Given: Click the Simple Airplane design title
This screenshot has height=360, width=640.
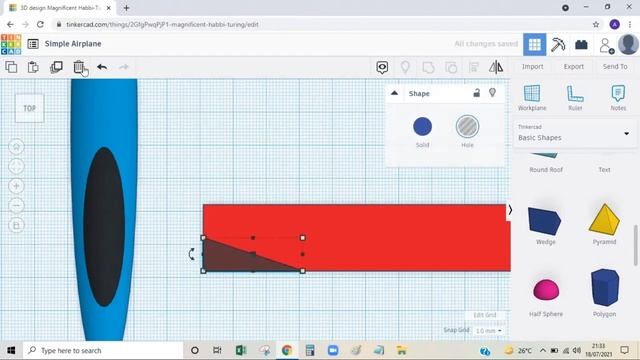Looking at the screenshot, I should coord(73,44).
